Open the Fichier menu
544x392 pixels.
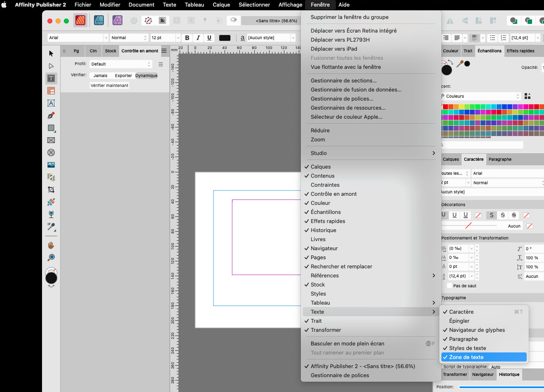coord(83,5)
